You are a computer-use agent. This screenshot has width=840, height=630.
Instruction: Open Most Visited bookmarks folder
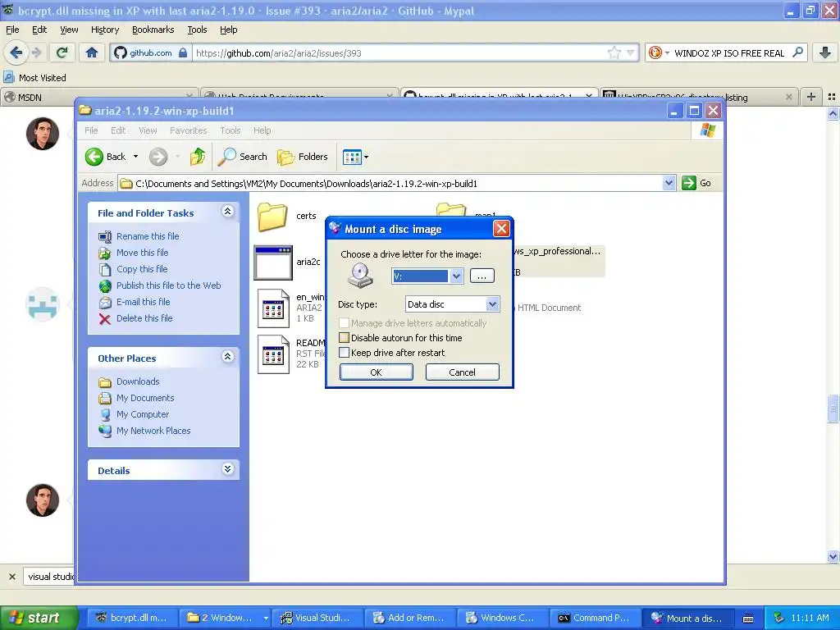coord(35,78)
